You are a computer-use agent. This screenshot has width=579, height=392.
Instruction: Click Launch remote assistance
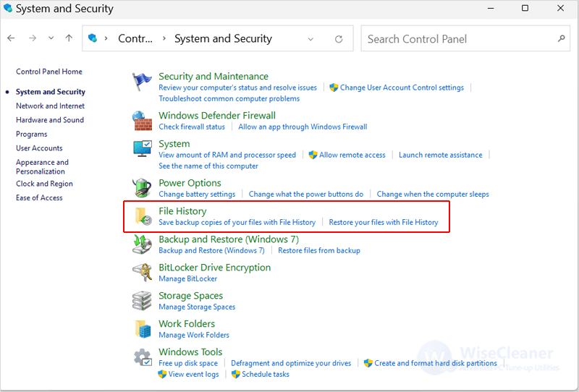click(441, 155)
